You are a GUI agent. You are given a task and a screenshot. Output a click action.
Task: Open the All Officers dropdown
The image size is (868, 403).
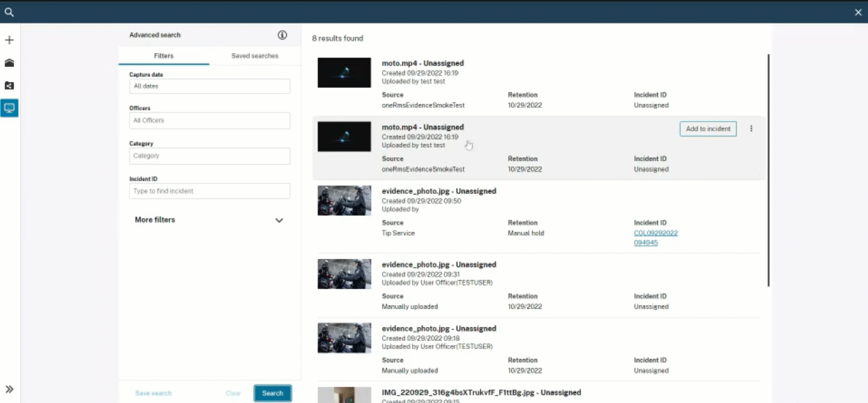pyautogui.click(x=210, y=121)
